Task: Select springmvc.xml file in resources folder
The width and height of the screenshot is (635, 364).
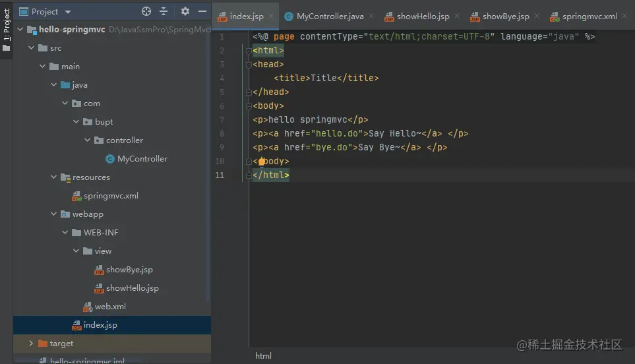Action: point(110,196)
